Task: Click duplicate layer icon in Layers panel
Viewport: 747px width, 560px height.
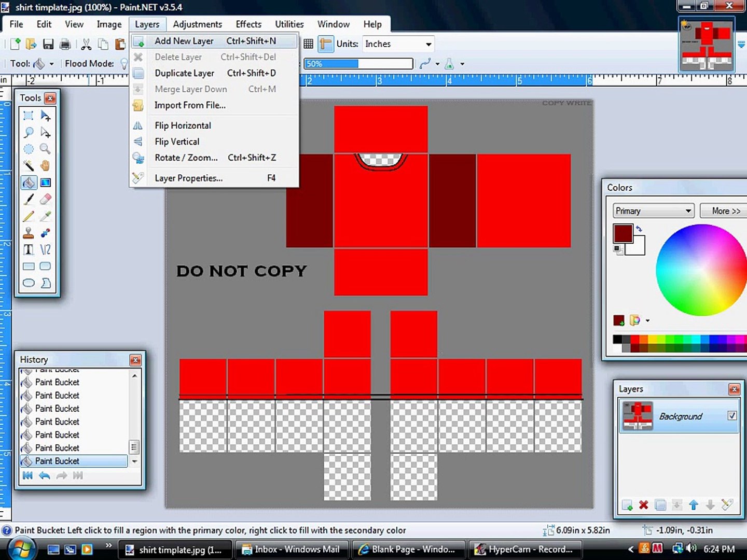Action: (660, 505)
